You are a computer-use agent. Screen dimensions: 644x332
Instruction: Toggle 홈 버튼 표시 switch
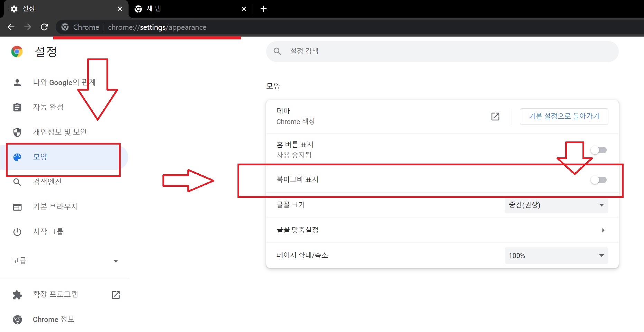[598, 150]
